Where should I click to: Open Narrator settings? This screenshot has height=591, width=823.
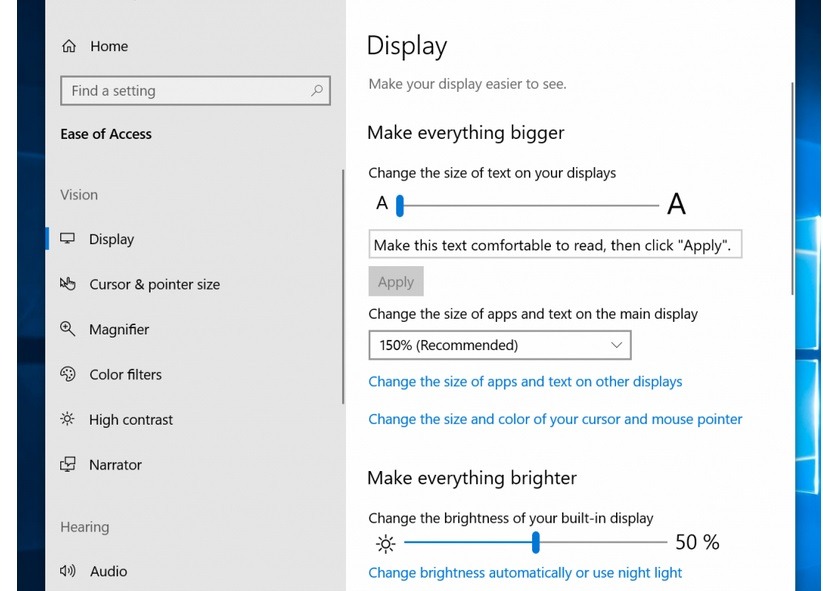tap(194, 465)
